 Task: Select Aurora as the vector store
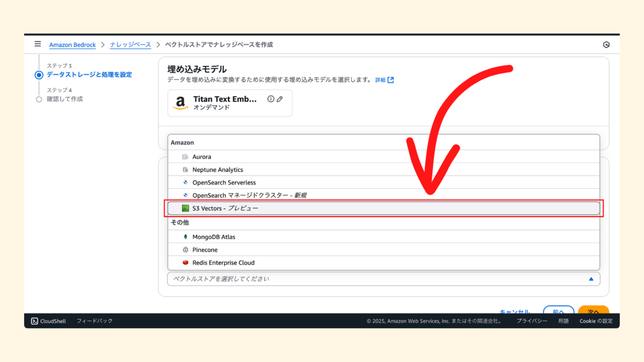coord(384,157)
